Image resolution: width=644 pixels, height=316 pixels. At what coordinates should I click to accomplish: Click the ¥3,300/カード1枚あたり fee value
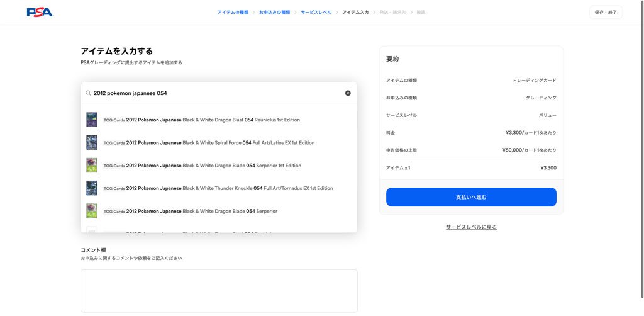[531, 133]
